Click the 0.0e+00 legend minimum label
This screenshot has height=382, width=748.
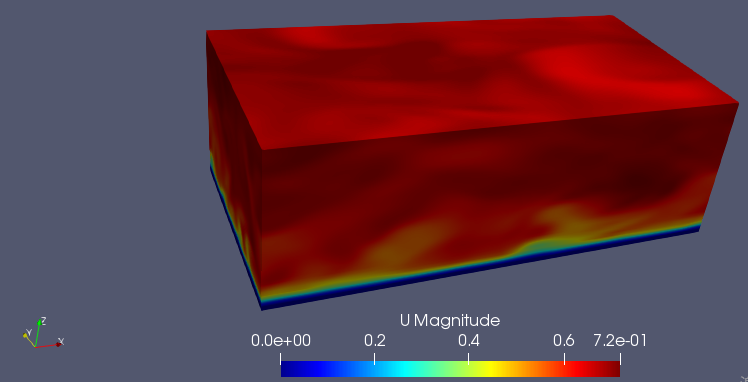point(281,341)
